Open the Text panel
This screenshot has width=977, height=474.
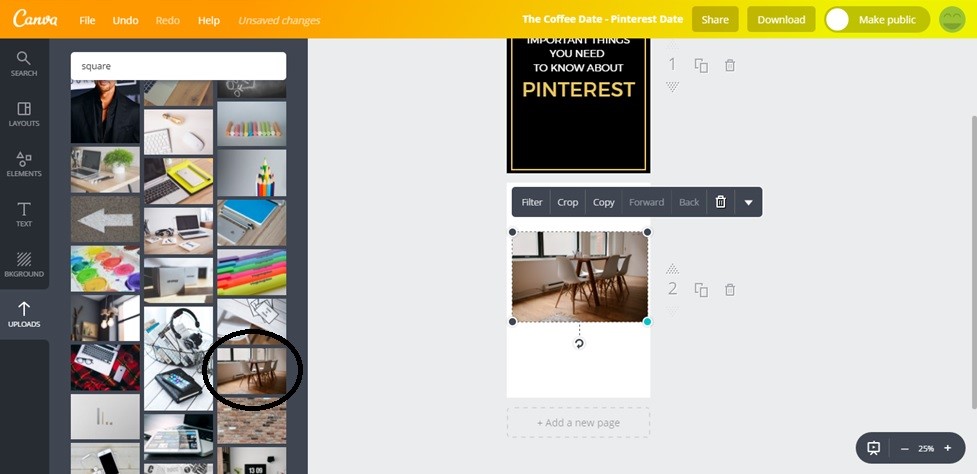pyautogui.click(x=24, y=214)
